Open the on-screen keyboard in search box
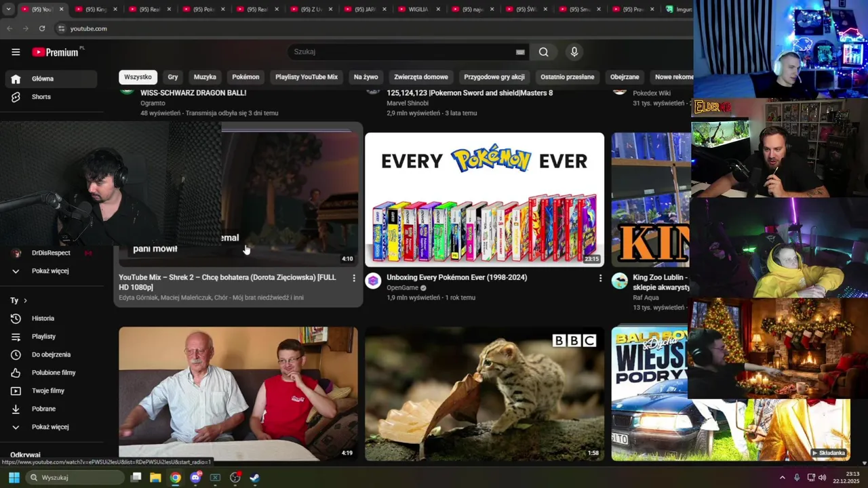Image resolution: width=868 pixels, height=488 pixels. (520, 52)
